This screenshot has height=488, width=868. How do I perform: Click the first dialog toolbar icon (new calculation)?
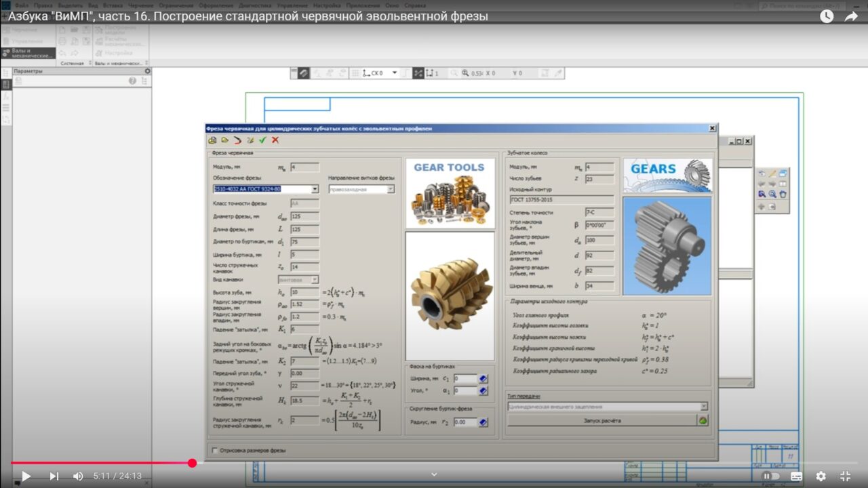(x=212, y=140)
